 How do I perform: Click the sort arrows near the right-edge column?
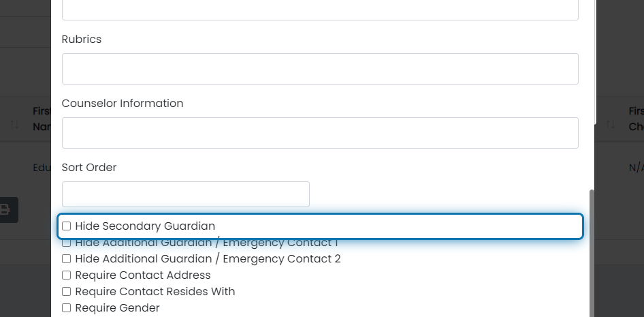(x=611, y=124)
